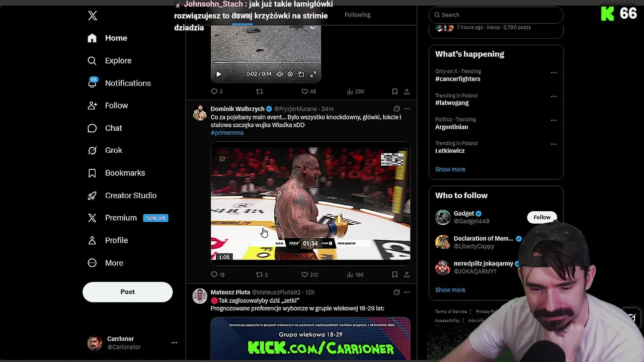Open options menu for #cancerfighters trend
This screenshot has height=362, width=644.
553,72
